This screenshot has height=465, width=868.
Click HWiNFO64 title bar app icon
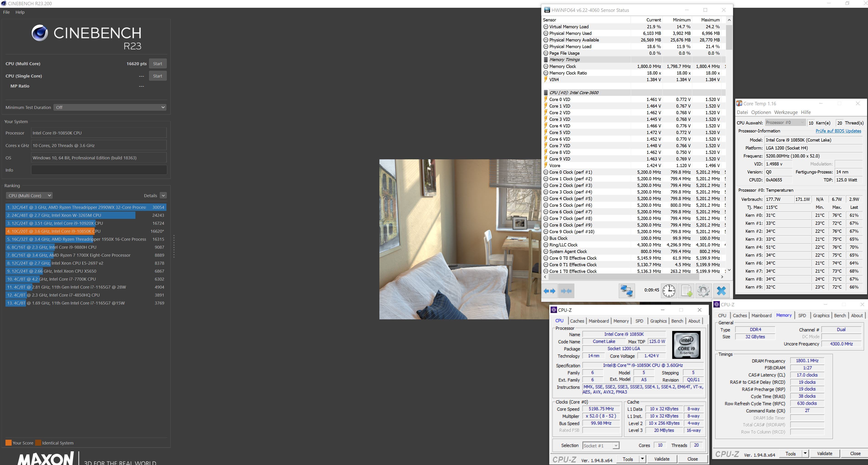pyautogui.click(x=547, y=10)
